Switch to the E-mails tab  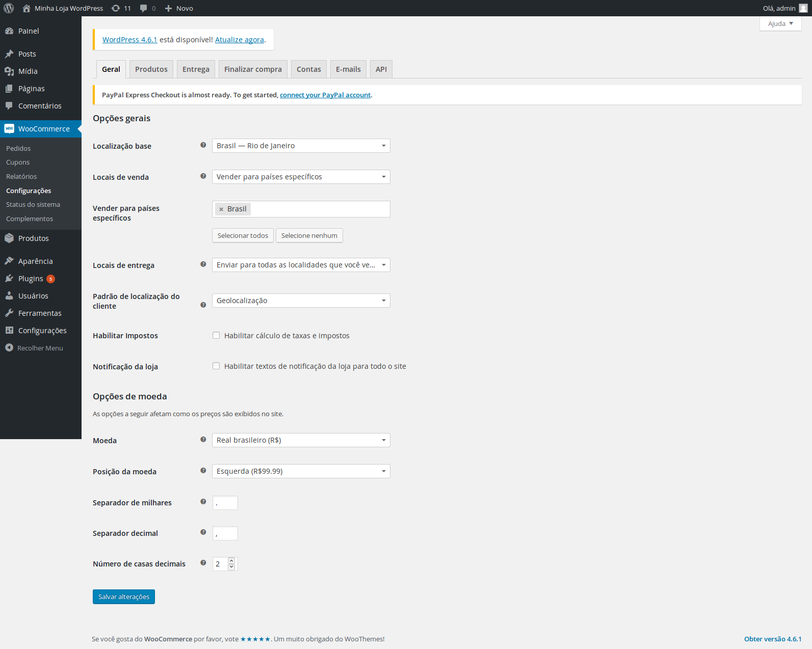pos(348,69)
